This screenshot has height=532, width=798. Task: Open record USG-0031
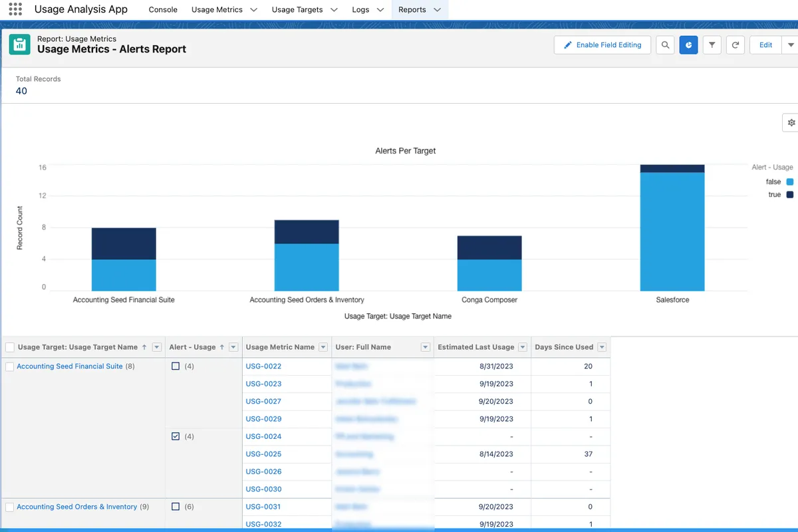click(263, 507)
